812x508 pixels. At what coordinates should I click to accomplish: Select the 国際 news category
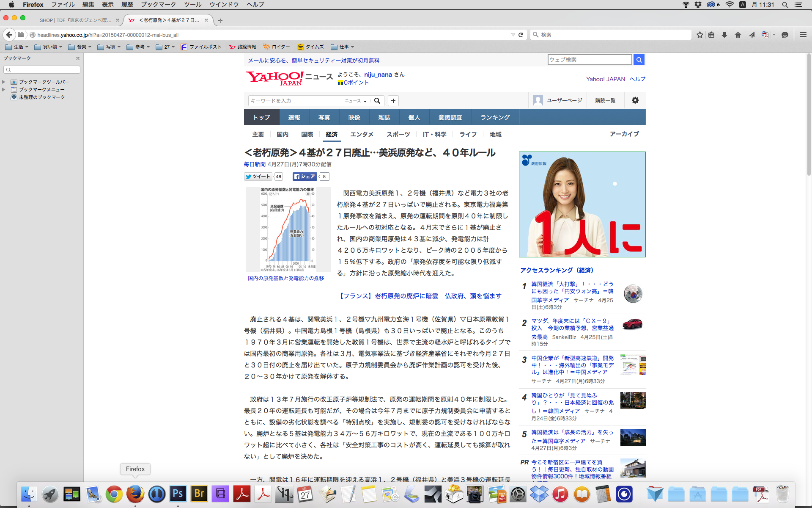click(x=307, y=134)
